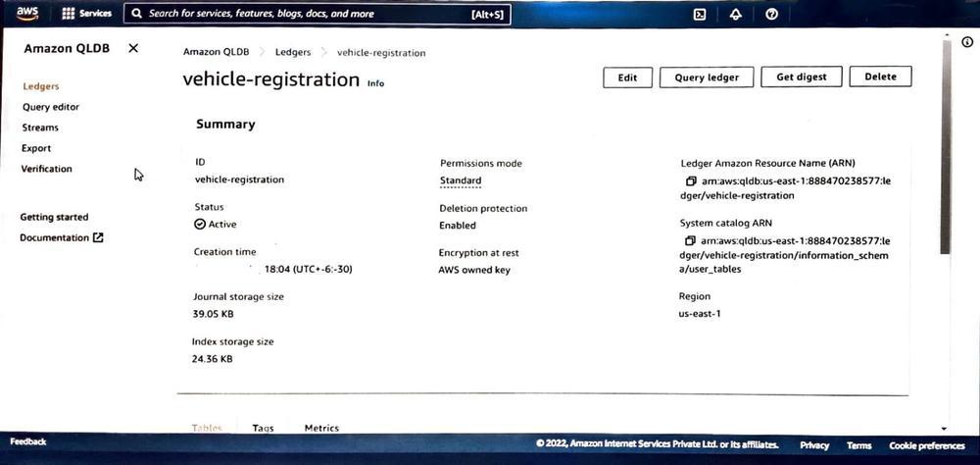
Task: Open the help question mark icon
Action: (772, 14)
